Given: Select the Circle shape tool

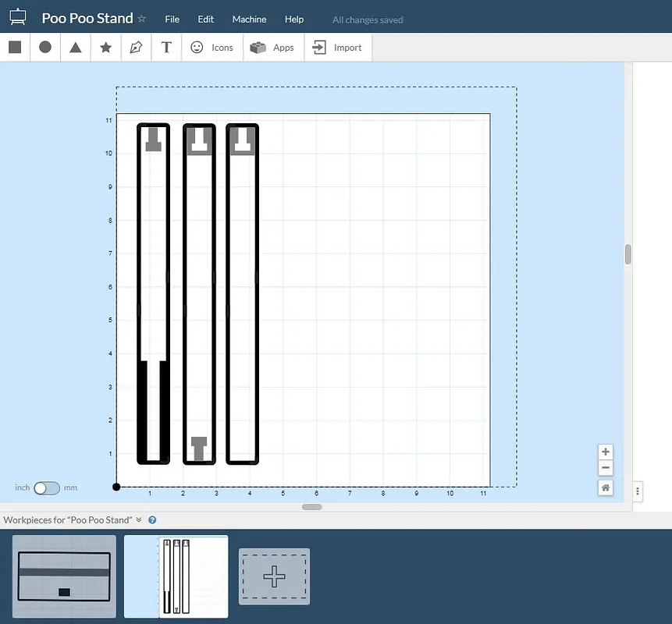Looking at the screenshot, I should (45, 48).
